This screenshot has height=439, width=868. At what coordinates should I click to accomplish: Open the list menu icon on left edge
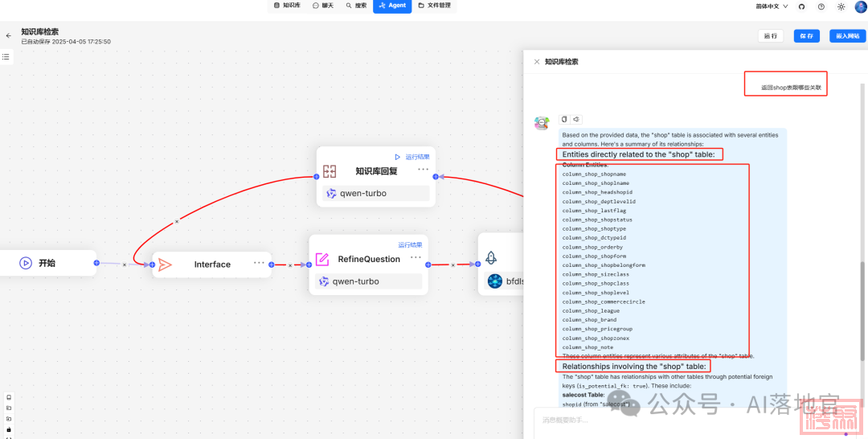[6, 57]
